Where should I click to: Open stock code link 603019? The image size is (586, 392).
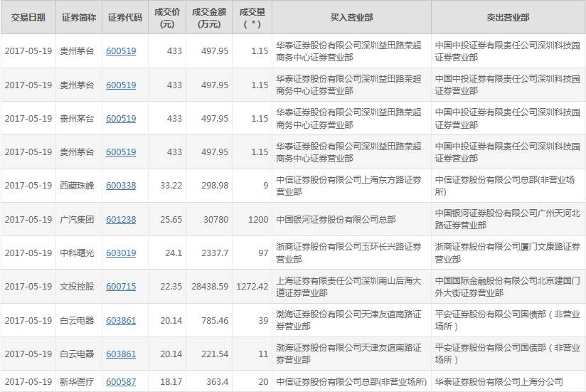point(121,253)
